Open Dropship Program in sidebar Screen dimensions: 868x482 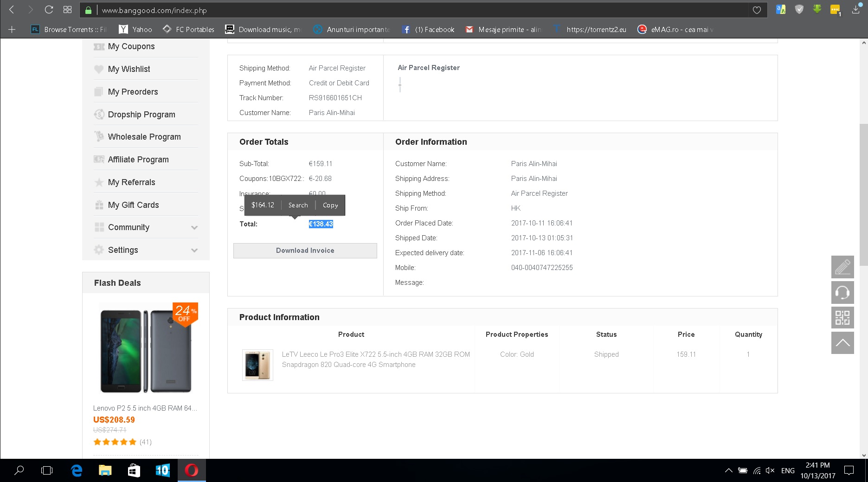[x=141, y=115]
